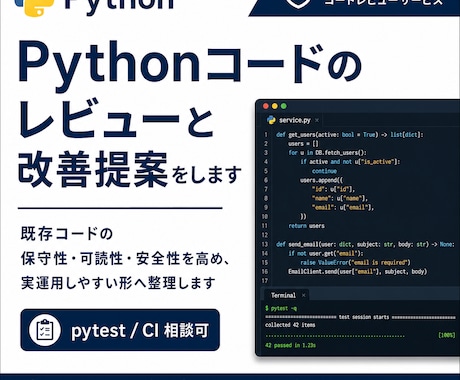Click the line 保守性・可読性・安全性を高め、
Screen dimensions: 460x380
point(125,259)
